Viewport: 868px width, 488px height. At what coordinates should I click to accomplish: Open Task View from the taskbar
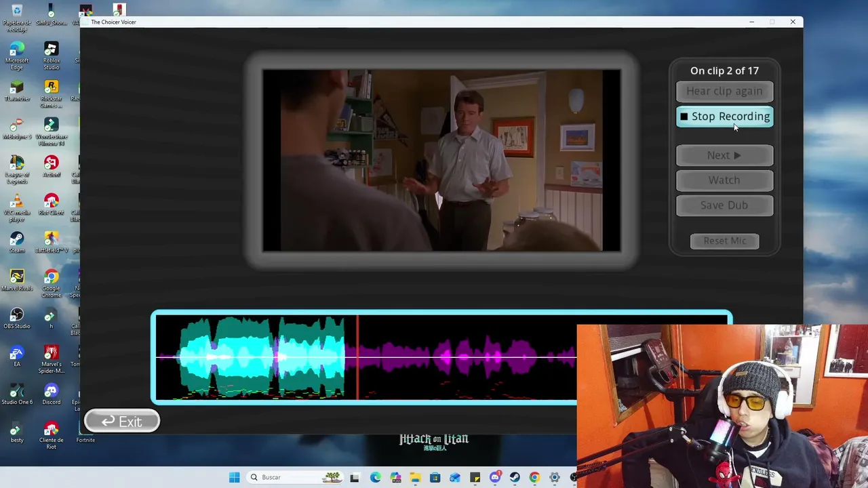[355, 477]
